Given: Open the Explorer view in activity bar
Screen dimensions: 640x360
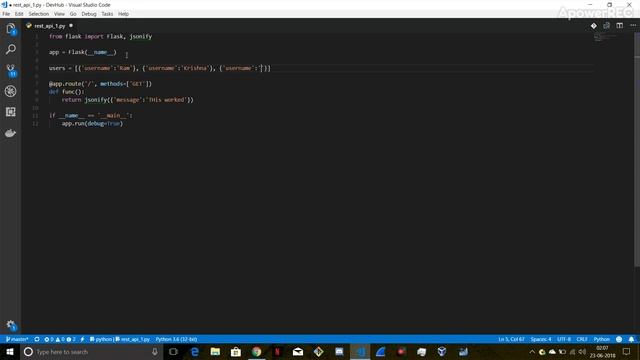Looking at the screenshot, I should 11,29.
